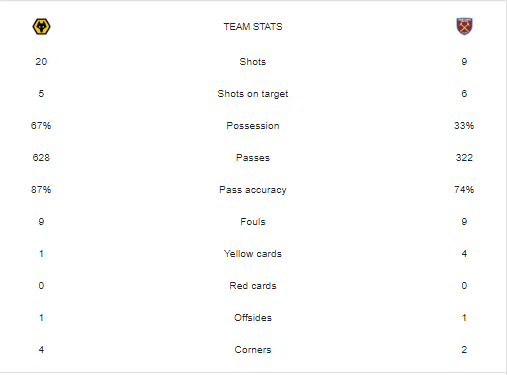Select the Possession label
The height and width of the screenshot is (375, 507).
pos(253,126)
